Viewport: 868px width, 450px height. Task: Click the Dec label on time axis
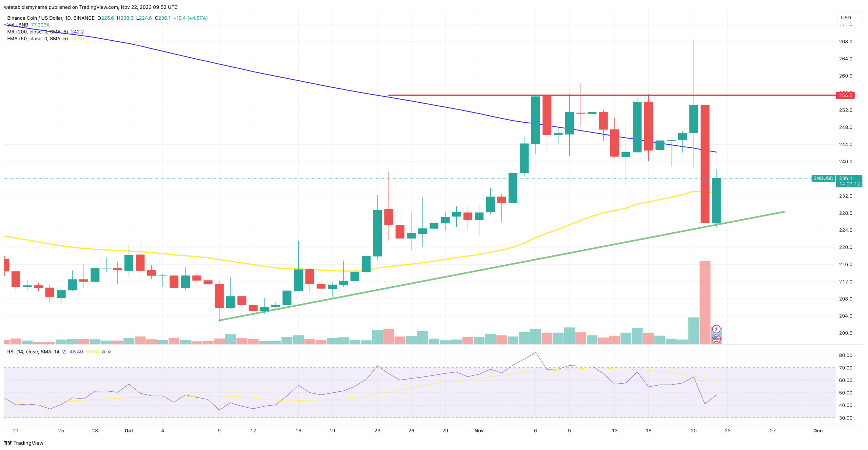pyautogui.click(x=818, y=430)
